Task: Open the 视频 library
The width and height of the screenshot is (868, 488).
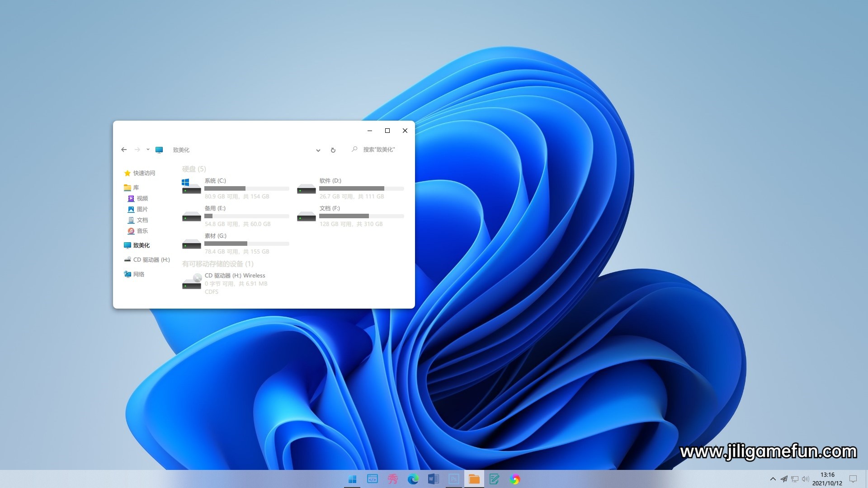Action: point(138,198)
